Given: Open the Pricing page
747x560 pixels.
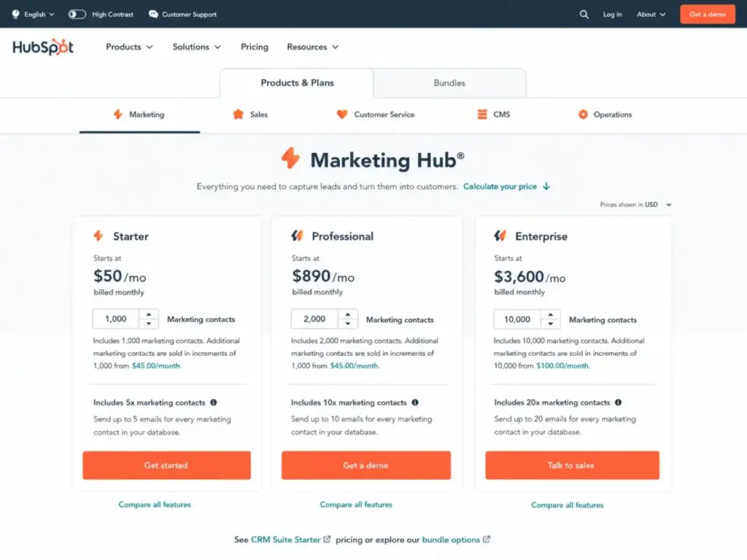Looking at the screenshot, I should click(255, 47).
